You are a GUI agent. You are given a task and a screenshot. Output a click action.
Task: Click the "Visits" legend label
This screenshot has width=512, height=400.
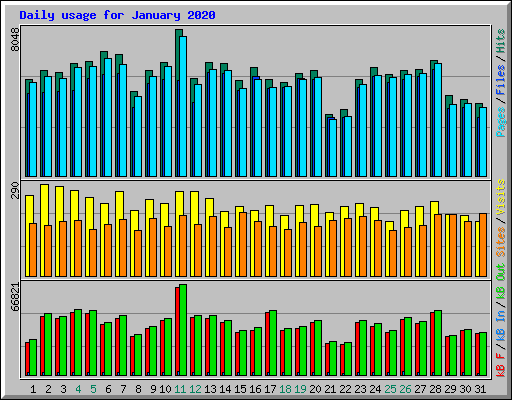(x=500, y=198)
